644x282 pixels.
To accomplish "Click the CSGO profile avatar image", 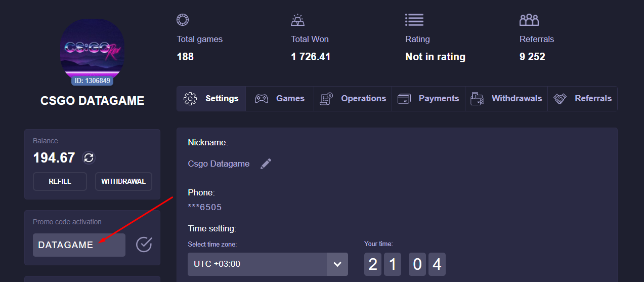I will click(92, 48).
